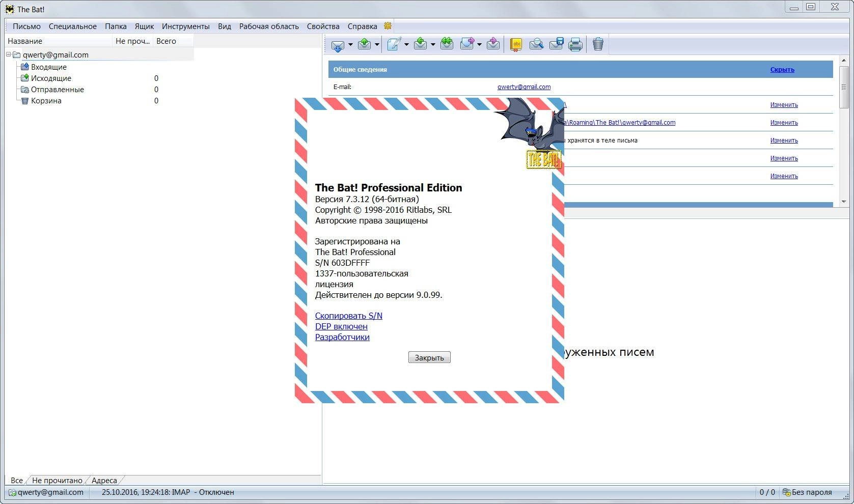Click the account info scrollbar down arrow
Viewport: 854px width, 504px height.
point(844,202)
